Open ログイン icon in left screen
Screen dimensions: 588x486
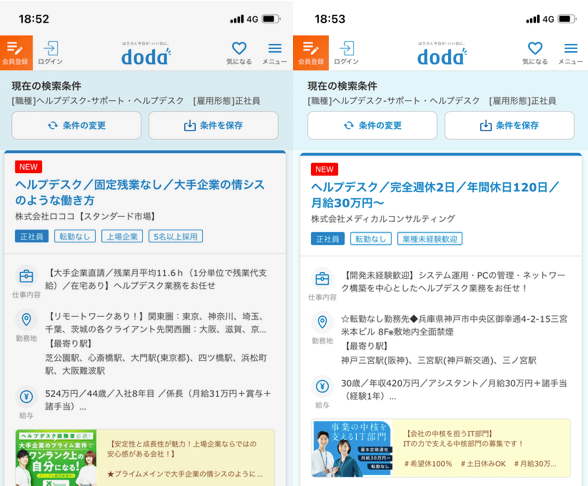50,53
